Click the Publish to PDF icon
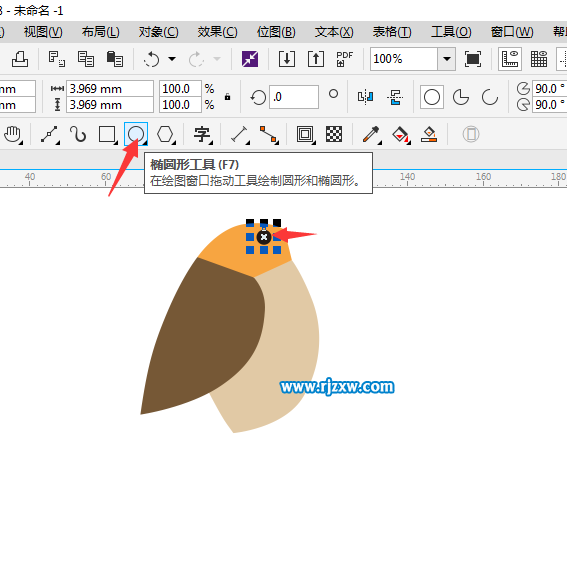The width and height of the screenshot is (567, 581). pos(345,59)
